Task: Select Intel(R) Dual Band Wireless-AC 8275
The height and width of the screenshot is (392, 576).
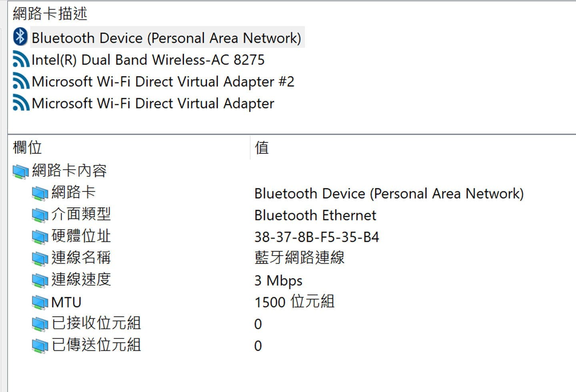Action: [x=148, y=60]
